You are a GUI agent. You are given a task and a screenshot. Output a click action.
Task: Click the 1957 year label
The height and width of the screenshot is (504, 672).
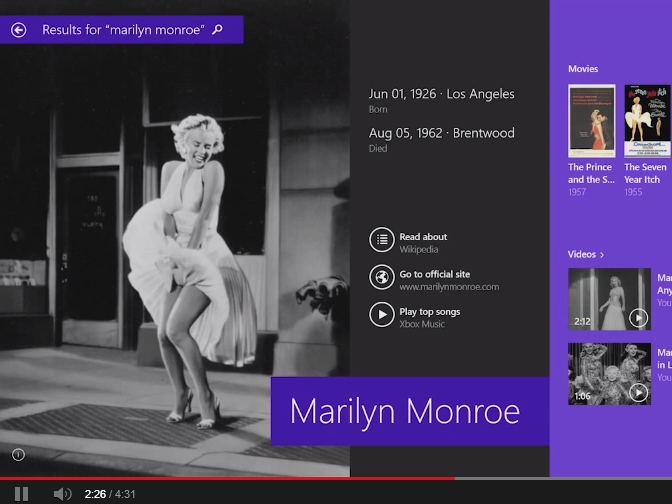[x=577, y=192]
